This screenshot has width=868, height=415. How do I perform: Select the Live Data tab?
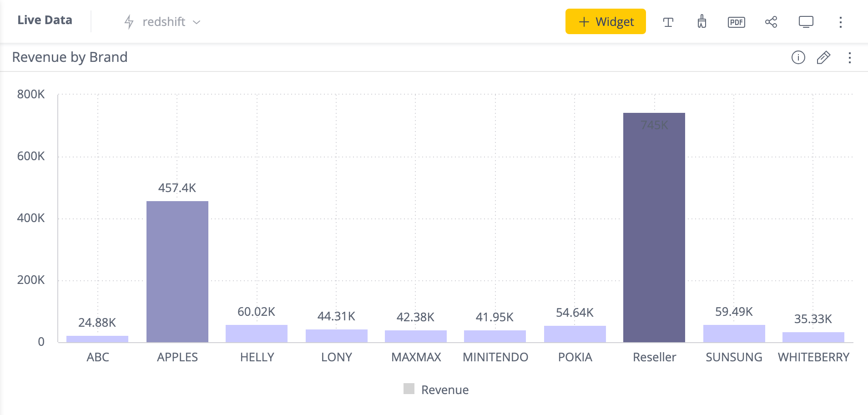click(x=45, y=20)
